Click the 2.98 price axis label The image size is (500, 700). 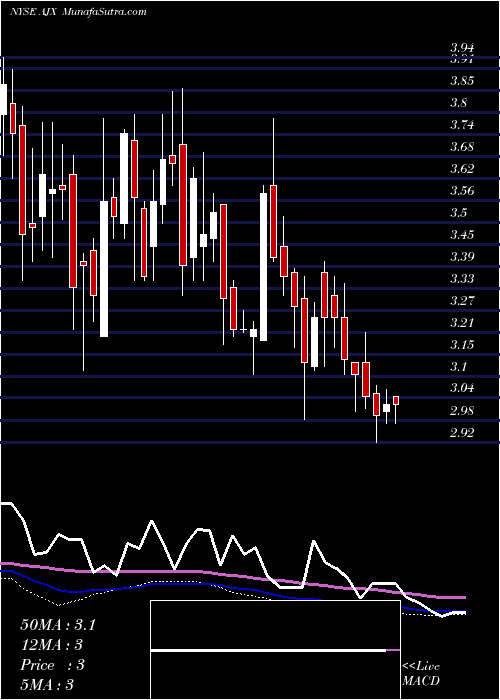pyautogui.click(x=462, y=411)
